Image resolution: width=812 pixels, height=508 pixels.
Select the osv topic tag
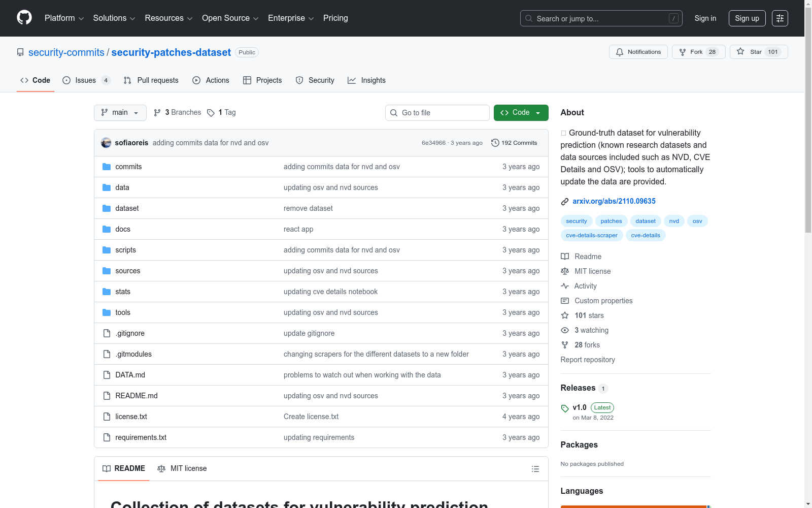(697, 221)
